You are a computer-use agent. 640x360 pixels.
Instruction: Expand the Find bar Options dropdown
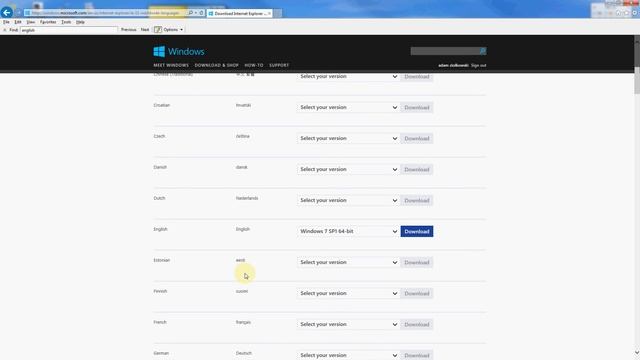coord(173,30)
